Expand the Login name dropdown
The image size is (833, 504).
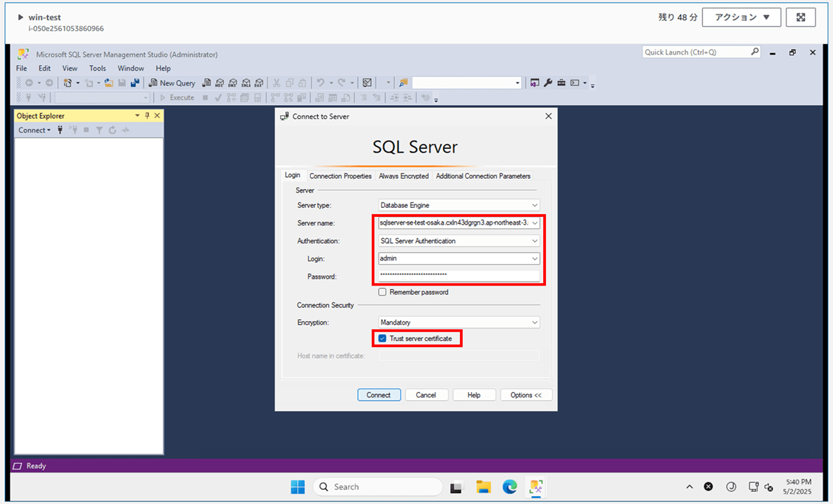[x=534, y=258]
